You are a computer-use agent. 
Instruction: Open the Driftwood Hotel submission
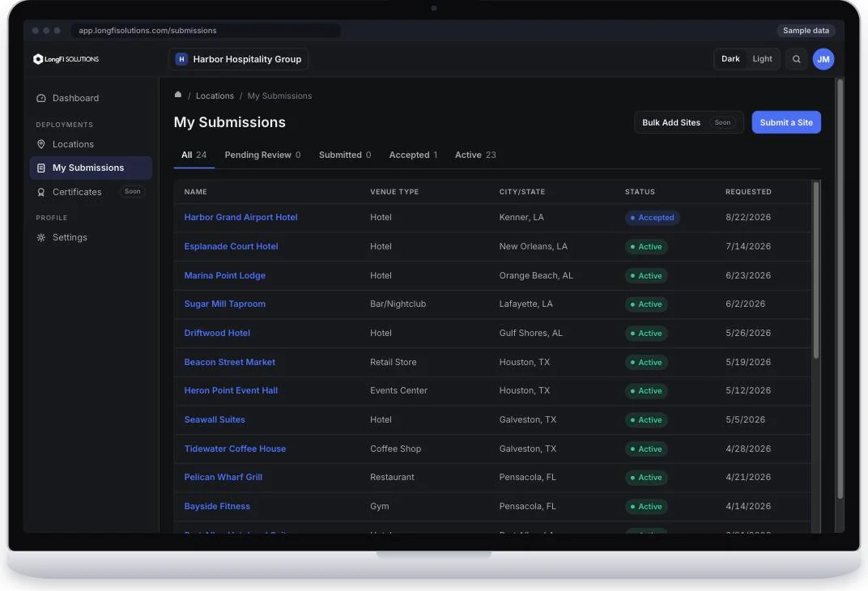pyautogui.click(x=217, y=333)
